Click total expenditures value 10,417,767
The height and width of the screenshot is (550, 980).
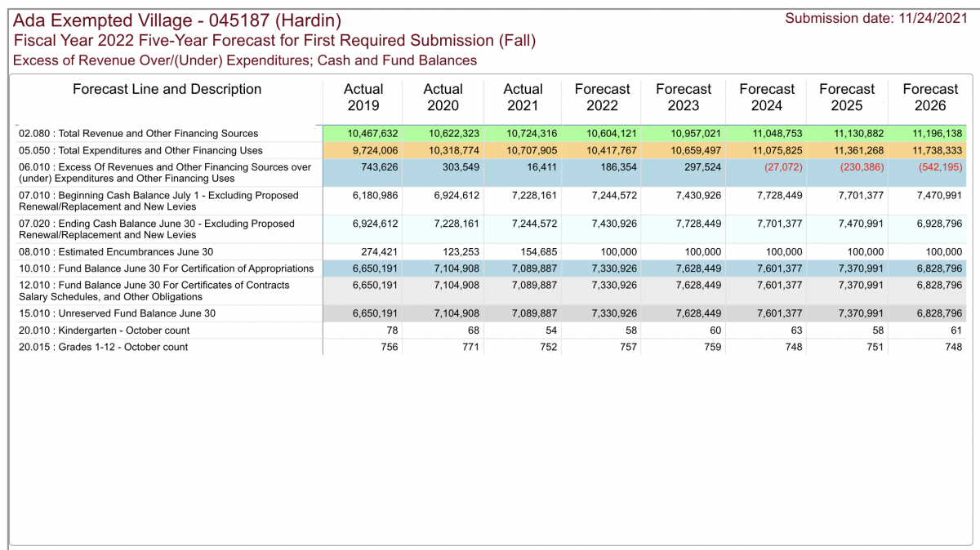click(612, 150)
